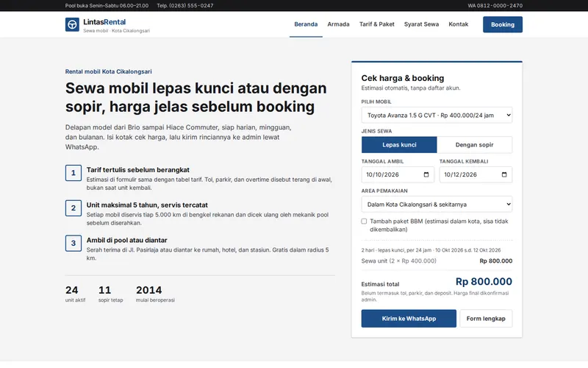This screenshot has height=368, width=588.
Task: Open the Tarif & Paket nav item
Action: (x=377, y=24)
